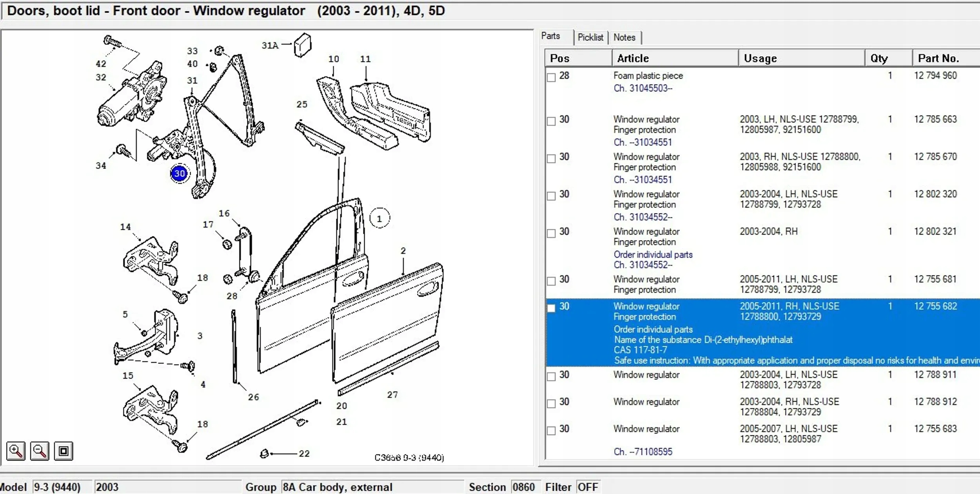Click the zoom in magnifier icon
Image resolution: width=980 pixels, height=494 pixels.
[16, 451]
